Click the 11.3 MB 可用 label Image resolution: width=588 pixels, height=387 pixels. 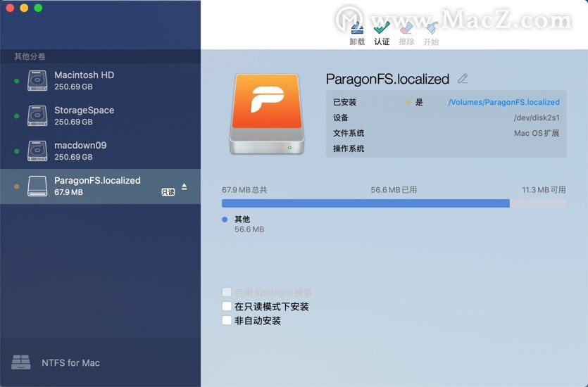click(x=544, y=190)
